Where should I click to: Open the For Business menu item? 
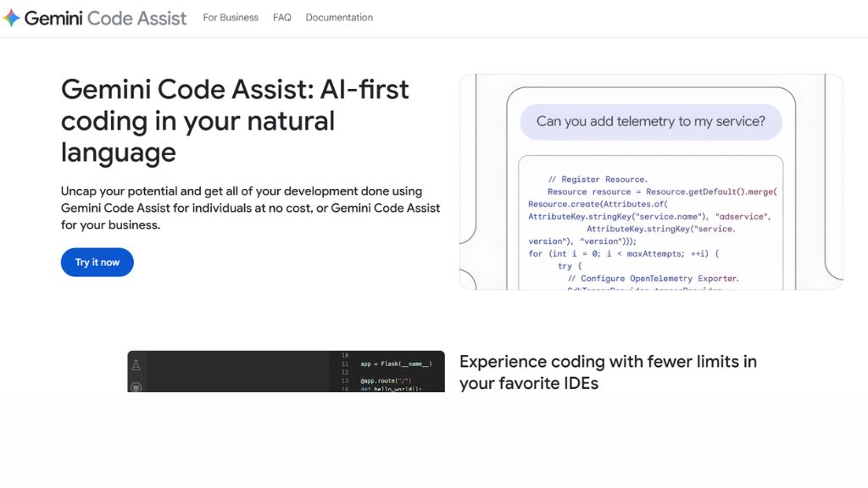(x=231, y=18)
